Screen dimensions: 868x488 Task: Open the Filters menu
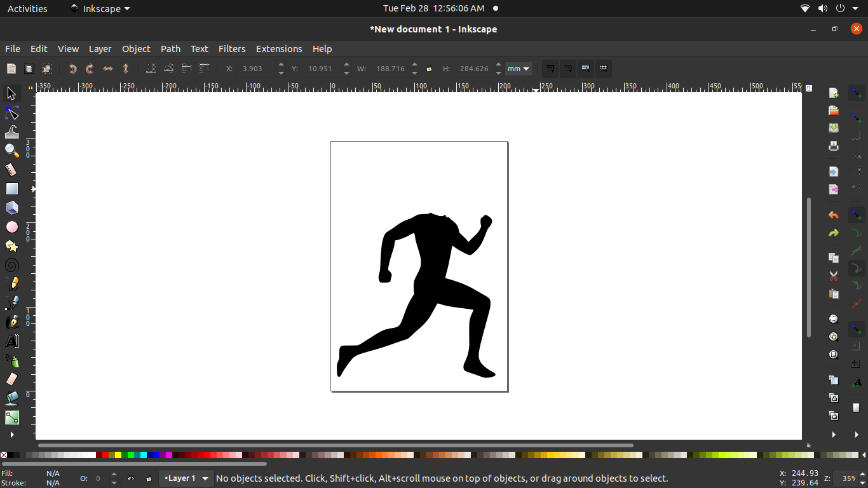click(232, 49)
